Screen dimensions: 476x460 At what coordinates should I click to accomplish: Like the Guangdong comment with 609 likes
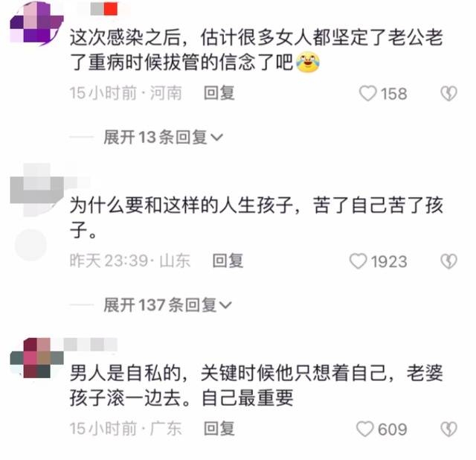pyautogui.click(x=364, y=429)
